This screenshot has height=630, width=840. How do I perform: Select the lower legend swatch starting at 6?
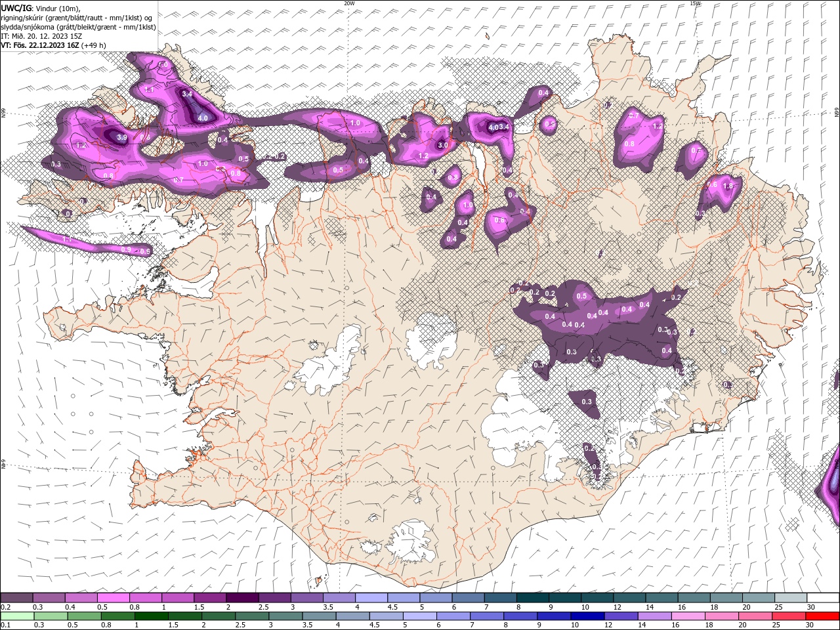[453, 616]
